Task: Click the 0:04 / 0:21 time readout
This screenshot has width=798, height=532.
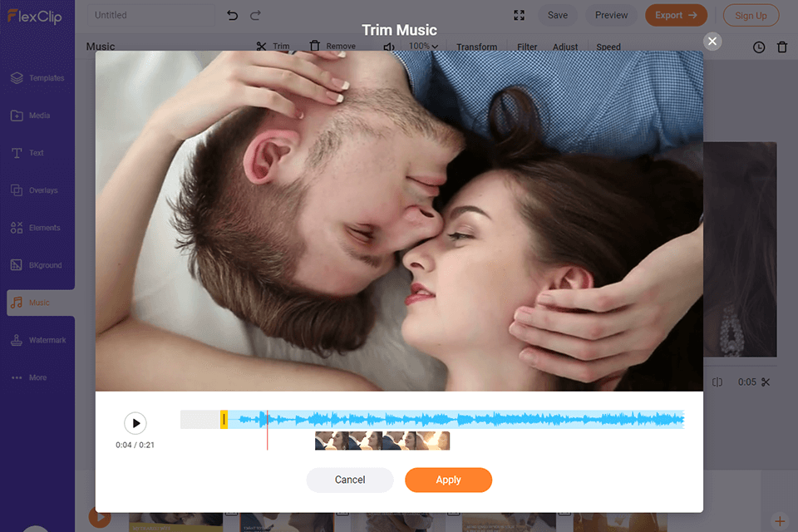Action: pyautogui.click(x=135, y=445)
